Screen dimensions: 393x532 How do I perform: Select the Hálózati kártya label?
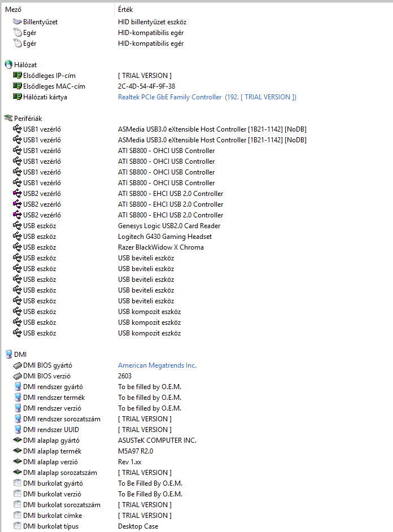(x=45, y=97)
